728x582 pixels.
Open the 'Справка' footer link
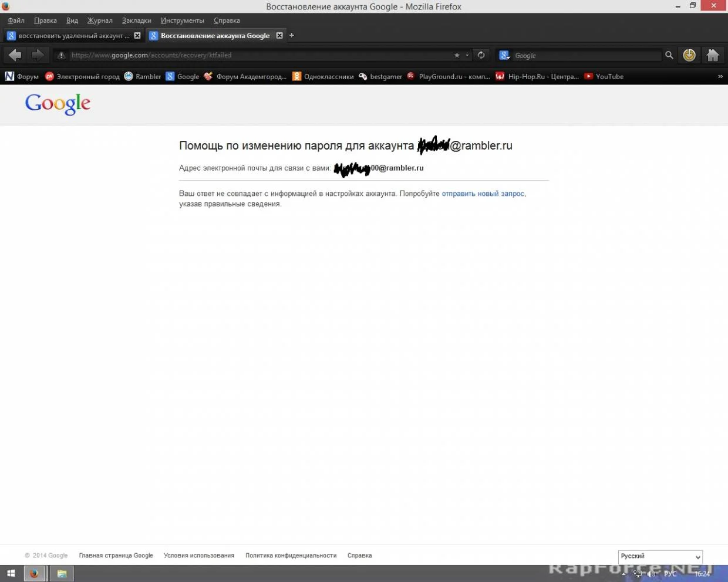click(359, 556)
